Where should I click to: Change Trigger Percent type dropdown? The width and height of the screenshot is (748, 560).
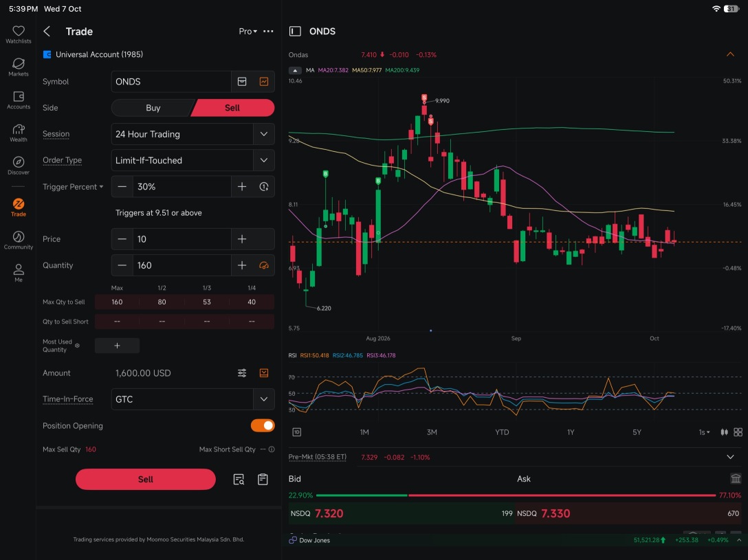pos(73,187)
